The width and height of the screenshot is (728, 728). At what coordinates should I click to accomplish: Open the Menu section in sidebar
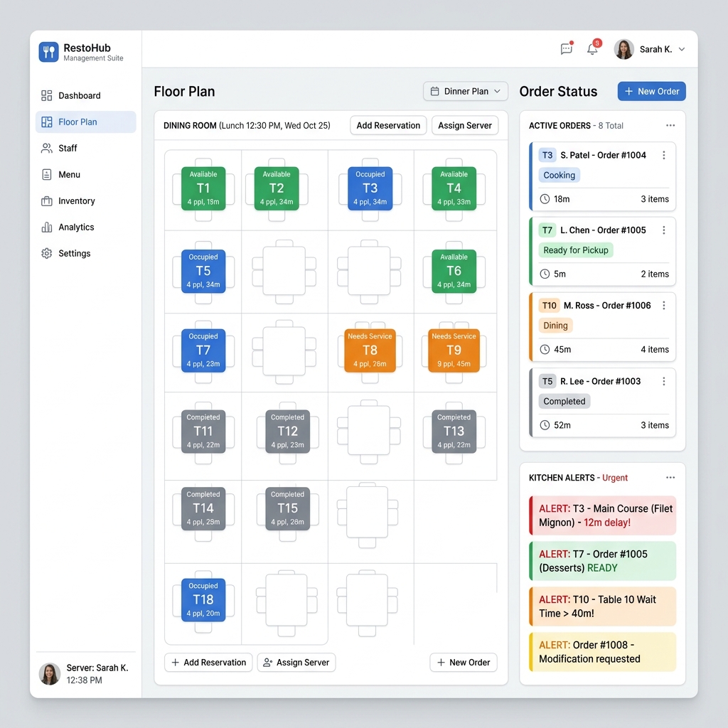[x=86, y=175]
